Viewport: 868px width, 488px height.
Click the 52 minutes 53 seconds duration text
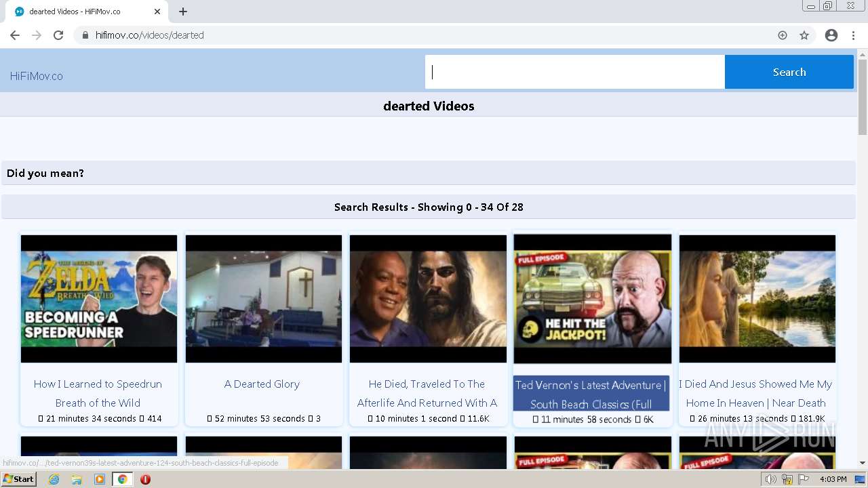260,419
